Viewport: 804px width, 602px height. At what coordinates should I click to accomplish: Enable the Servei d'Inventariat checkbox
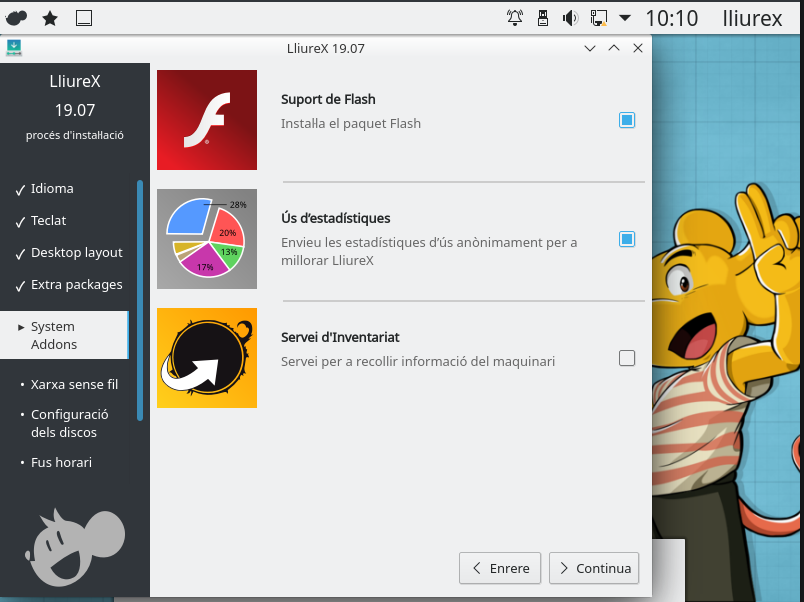point(627,358)
